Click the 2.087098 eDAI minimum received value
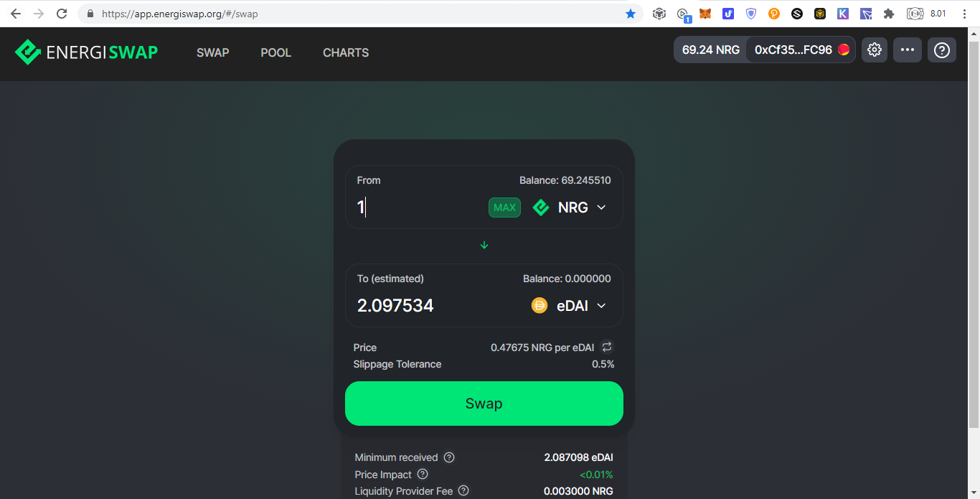The height and width of the screenshot is (499, 980). click(x=578, y=457)
